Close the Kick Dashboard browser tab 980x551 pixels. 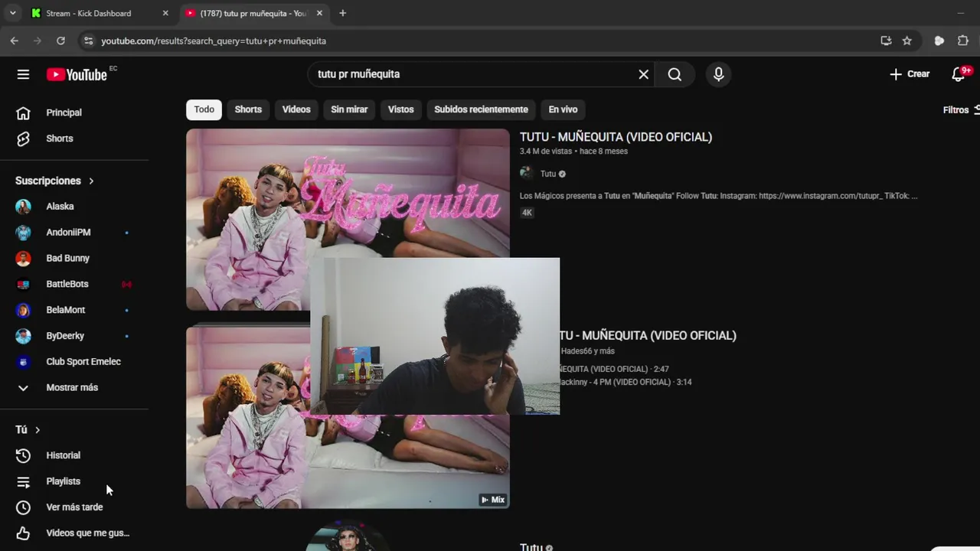(x=165, y=13)
